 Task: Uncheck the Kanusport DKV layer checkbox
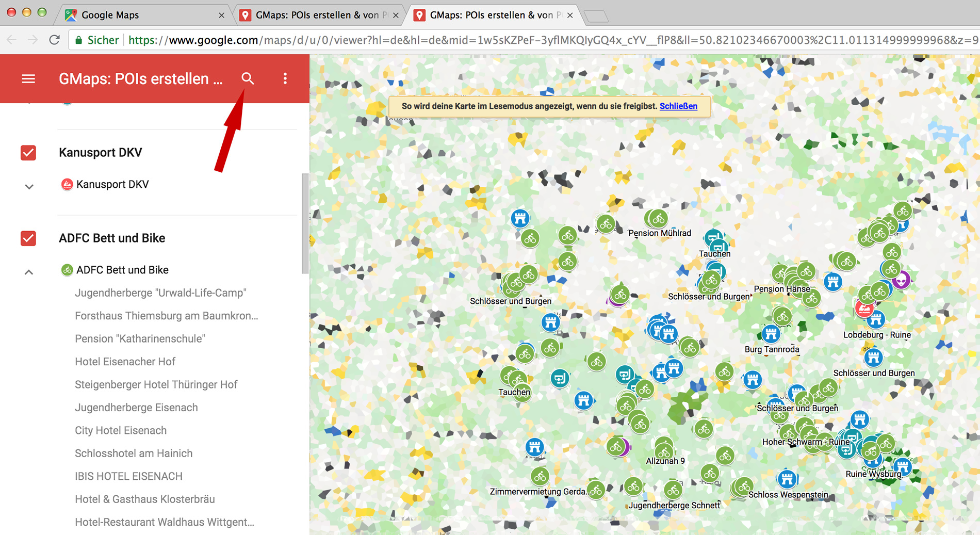(28, 153)
